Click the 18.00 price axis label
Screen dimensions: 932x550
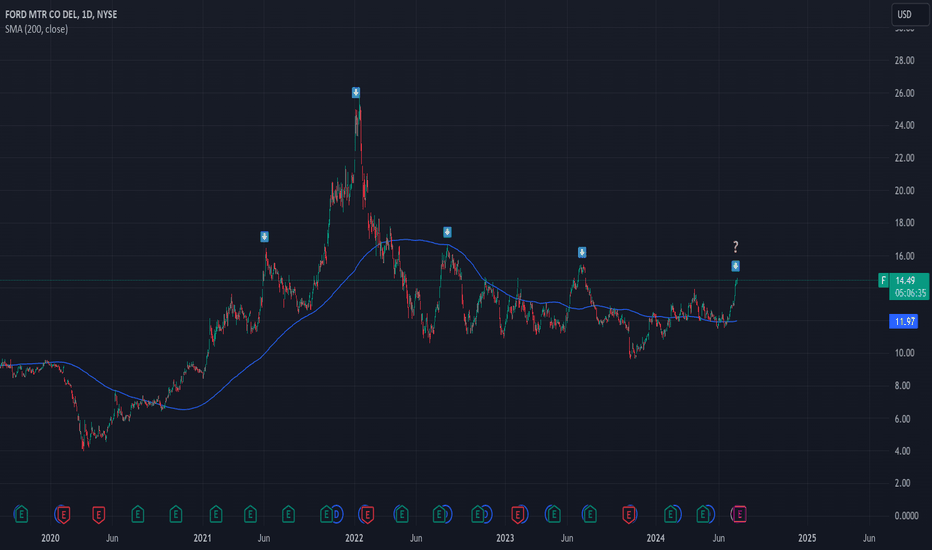[x=904, y=222]
